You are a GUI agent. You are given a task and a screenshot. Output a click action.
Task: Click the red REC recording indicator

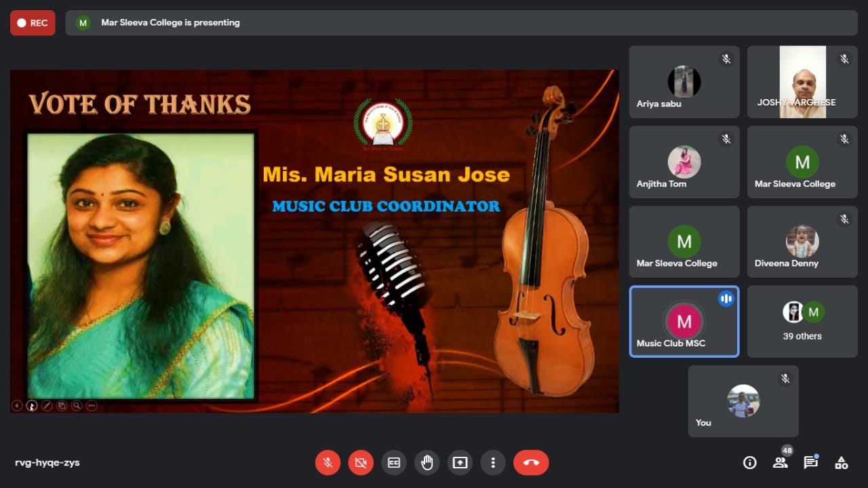pyautogui.click(x=33, y=23)
